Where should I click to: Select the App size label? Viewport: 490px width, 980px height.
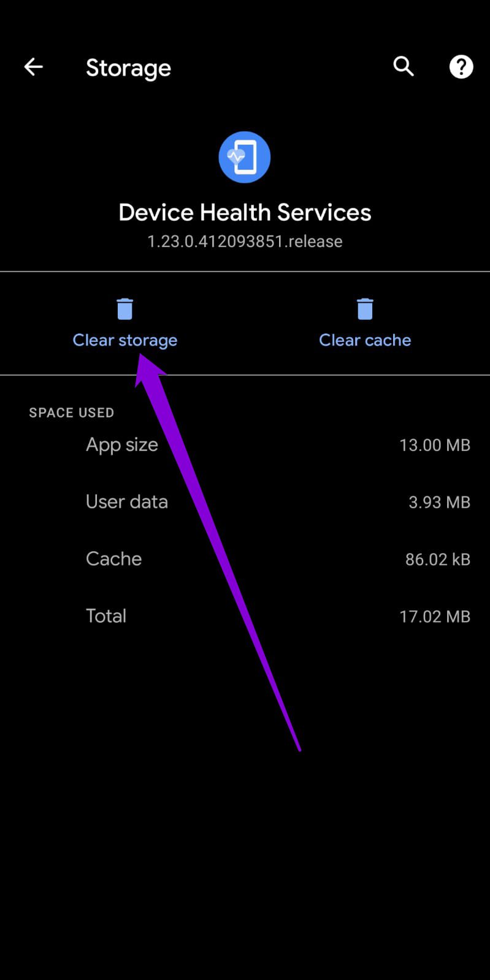(122, 444)
